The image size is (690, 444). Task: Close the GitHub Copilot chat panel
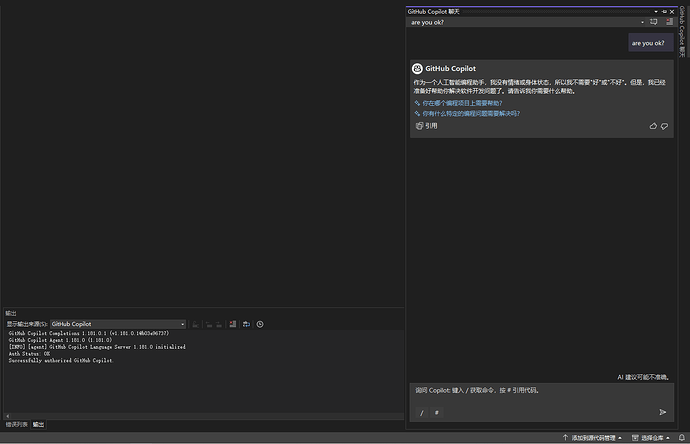pos(672,11)
